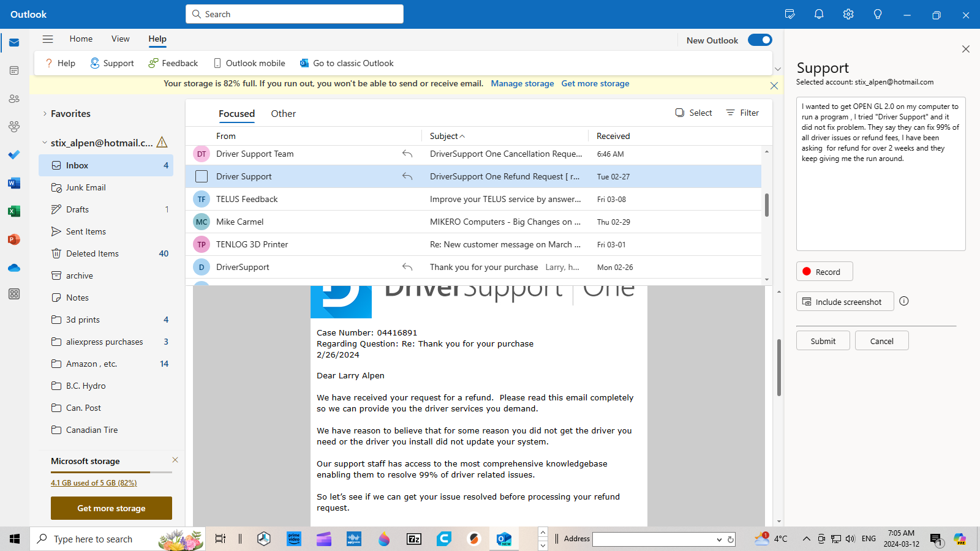This screenshot has width=980, height=551.
Task: Open the 4.1 GB used of 5 GB link
Action: (94, 482)
